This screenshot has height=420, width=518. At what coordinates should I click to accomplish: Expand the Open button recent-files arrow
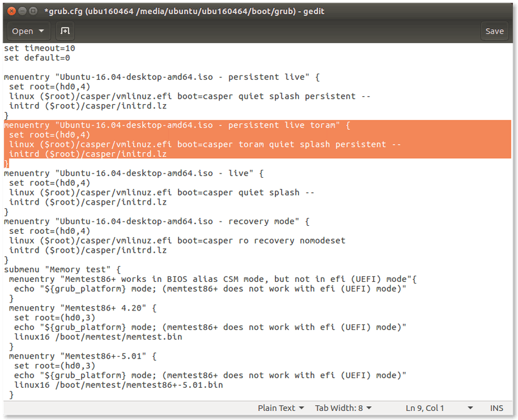[x=41, y=31]
